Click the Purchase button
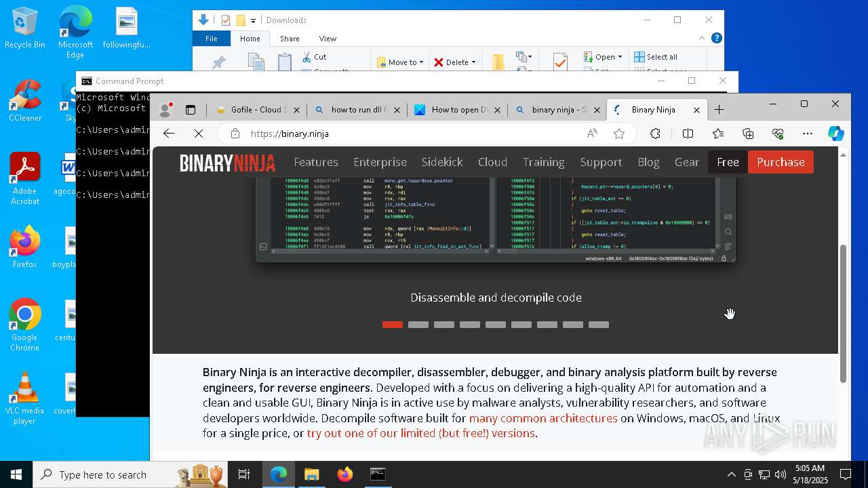This screenshot has height=488, width=868. pos(781,162)
